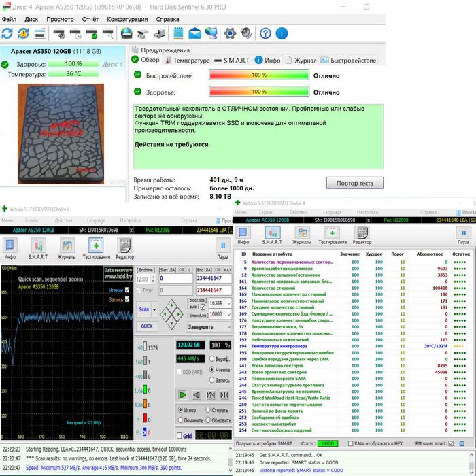Expand the dropdown arrow next to Scan
The height and width of the screenshot is (476, 476).
click(154, 309)
